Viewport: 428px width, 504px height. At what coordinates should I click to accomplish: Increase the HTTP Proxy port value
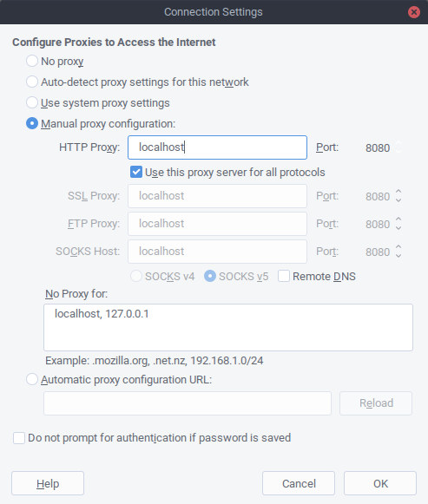[398, 143]
